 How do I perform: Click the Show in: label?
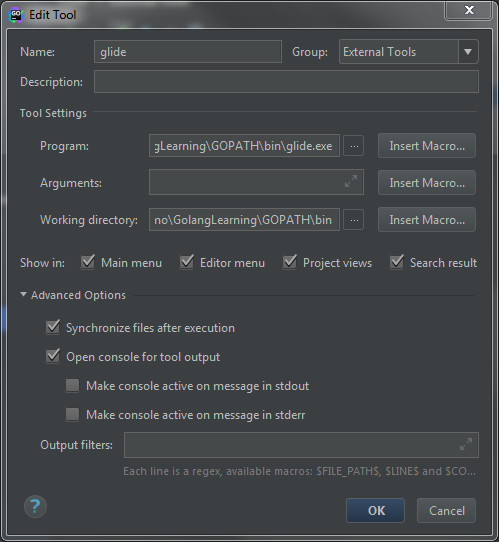(42, 263)
